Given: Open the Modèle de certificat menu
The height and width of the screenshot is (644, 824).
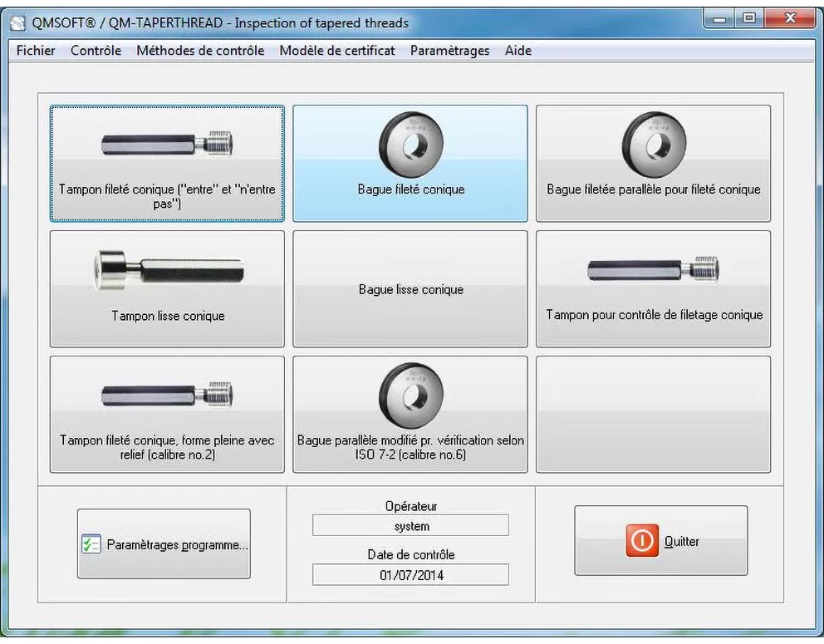Looking at the screenshot, I should click(337, 51).
